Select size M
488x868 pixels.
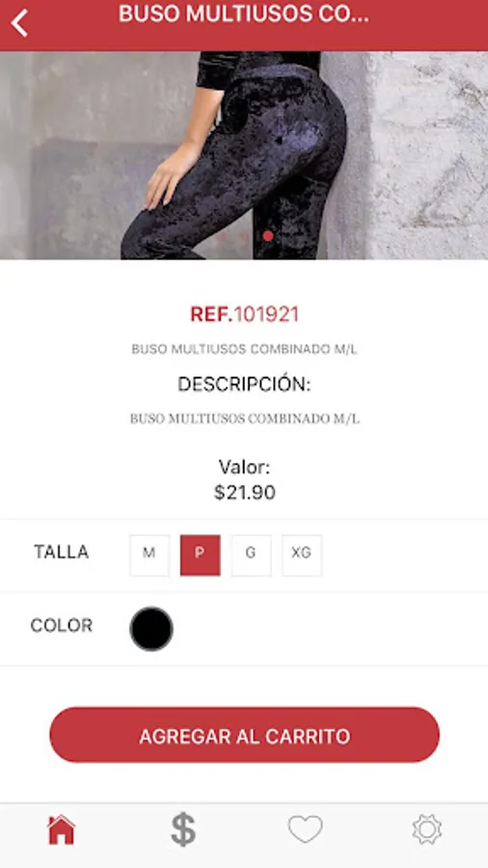pyautogui.click(x=149, y=556)
